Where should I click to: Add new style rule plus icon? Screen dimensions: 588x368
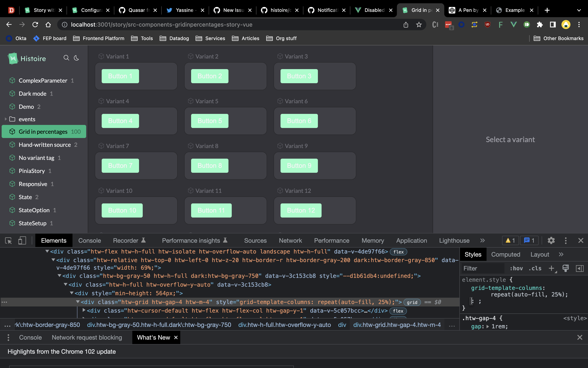(551, 268)
